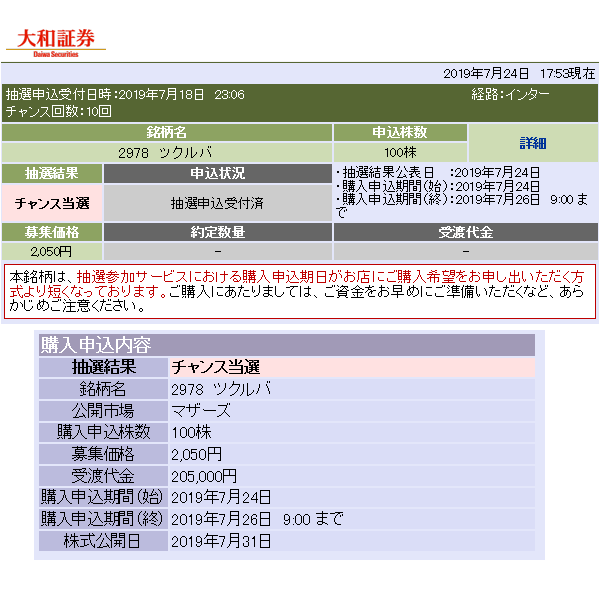
Task: Click the 抽選申込受付日時 2019年7月18日 23:06 text
Action: click(125, 95)
